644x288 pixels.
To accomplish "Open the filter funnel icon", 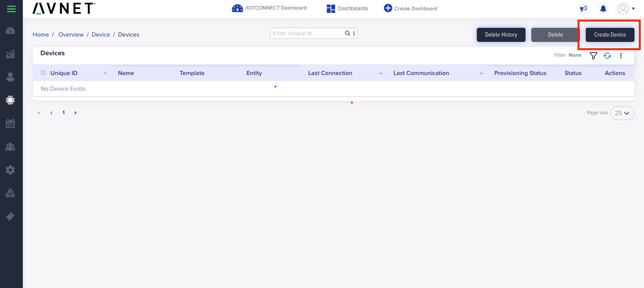I will click(x=593, y=56).
